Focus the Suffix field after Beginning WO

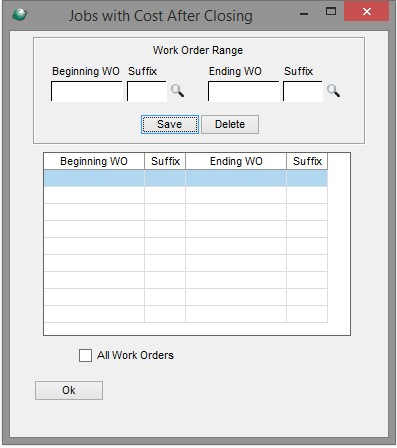(x=147, y=91)
